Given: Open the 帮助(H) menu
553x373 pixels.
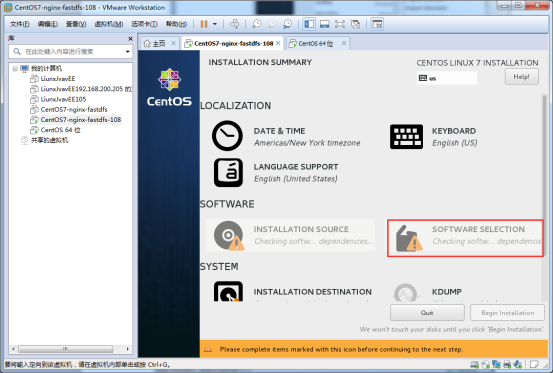Looking at the screenshot, I should (176, 24).
